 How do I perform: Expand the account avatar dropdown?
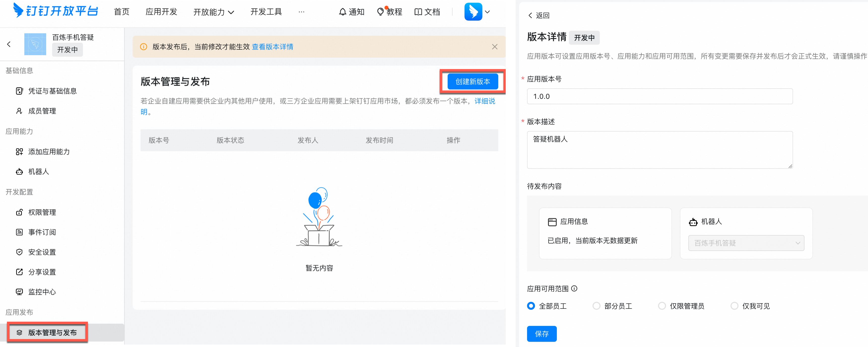point(487,12)
